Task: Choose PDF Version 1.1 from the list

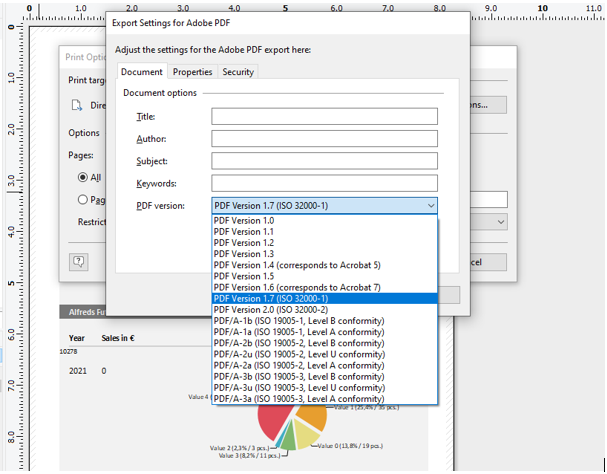Action: click(324, 232)
